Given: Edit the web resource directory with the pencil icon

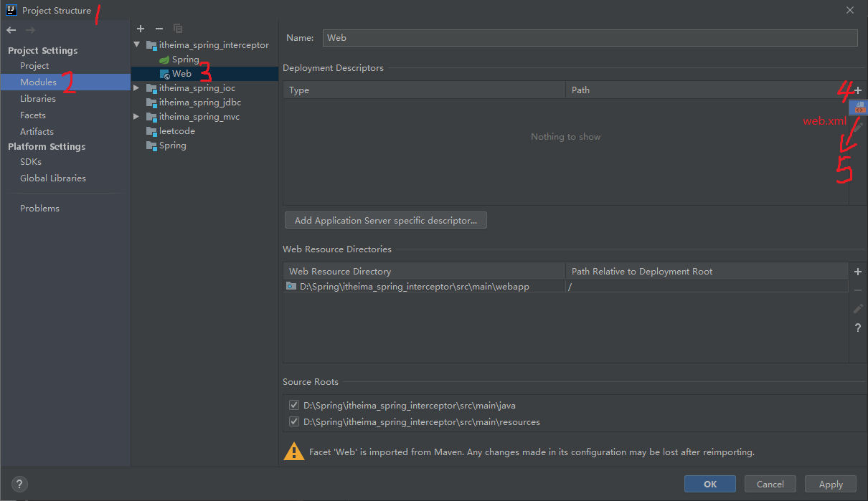Looking at the screenshot, I should 858,309.
